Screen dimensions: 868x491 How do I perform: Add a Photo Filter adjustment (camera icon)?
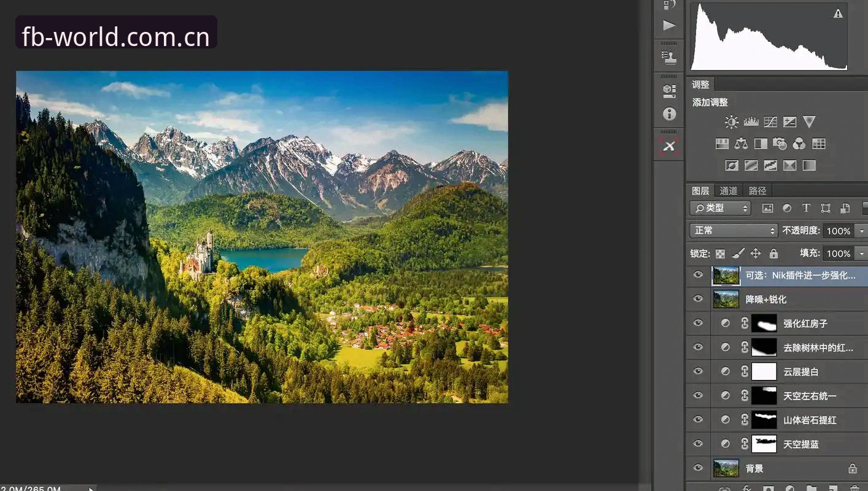(780, 144)
